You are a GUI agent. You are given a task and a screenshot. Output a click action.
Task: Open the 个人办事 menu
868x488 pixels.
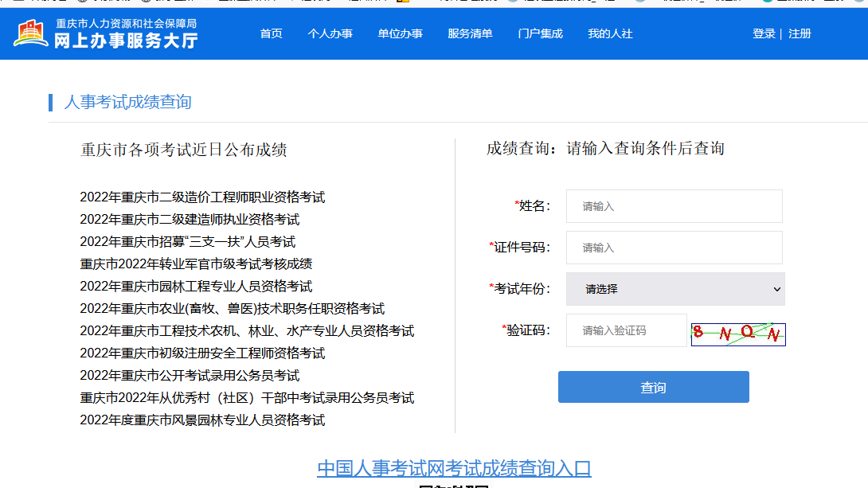[330, 33]
